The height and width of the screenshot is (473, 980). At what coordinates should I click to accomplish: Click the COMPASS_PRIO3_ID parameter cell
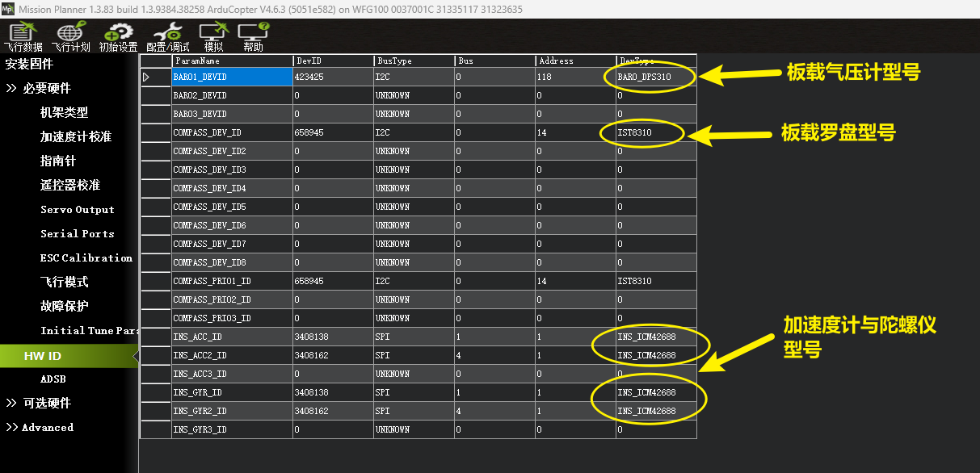tap(232, 318)
